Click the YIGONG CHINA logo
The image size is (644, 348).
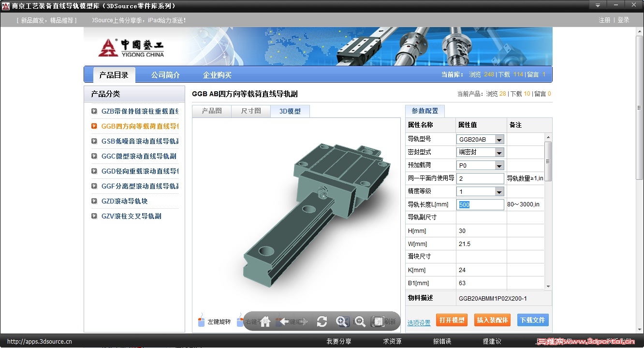point(132,47)
